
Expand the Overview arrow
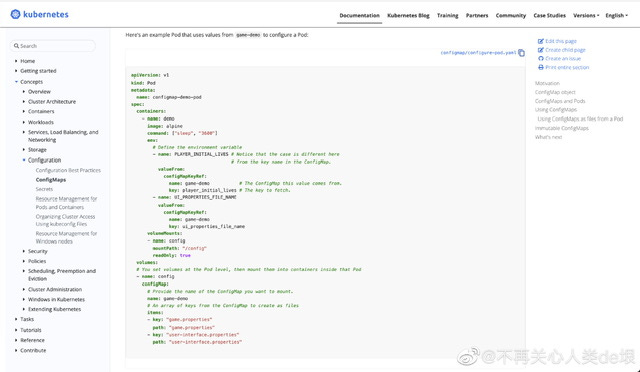tap(24, 91)
